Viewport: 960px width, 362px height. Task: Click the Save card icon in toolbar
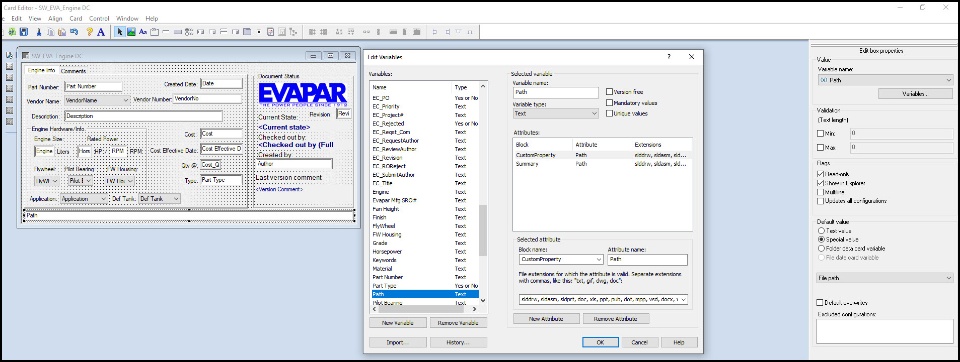pos(24,31)
